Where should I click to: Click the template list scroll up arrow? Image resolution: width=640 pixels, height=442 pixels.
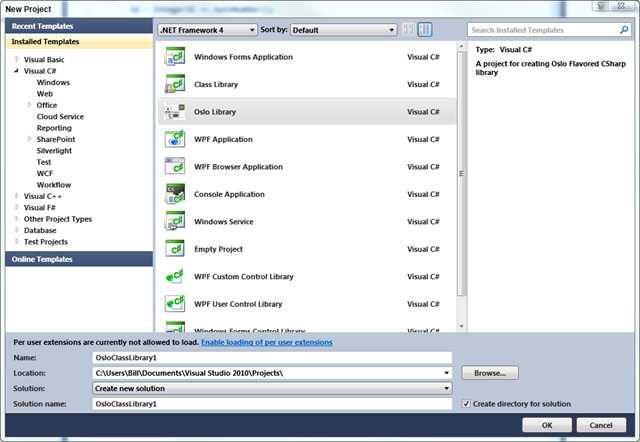pos(462,46)
